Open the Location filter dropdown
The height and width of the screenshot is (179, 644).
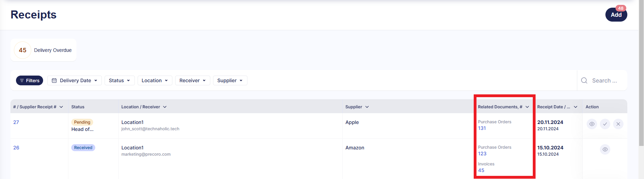tap(155, 80)
